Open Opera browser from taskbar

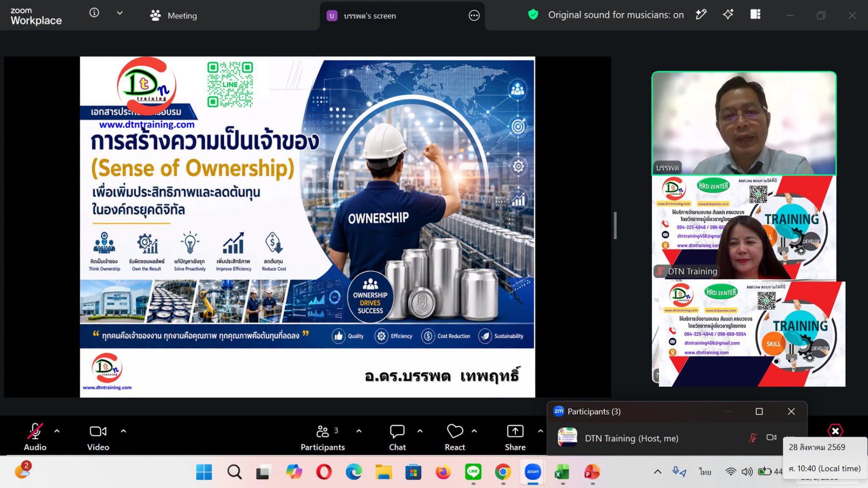[324, 472]
